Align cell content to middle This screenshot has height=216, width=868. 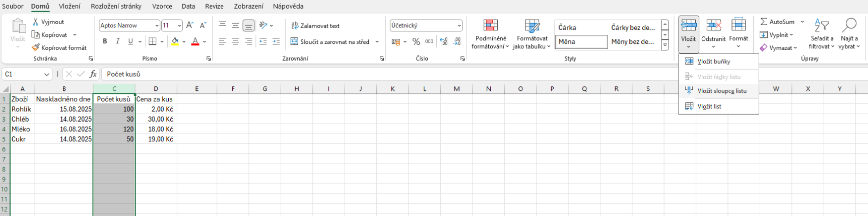coord(235,25)
